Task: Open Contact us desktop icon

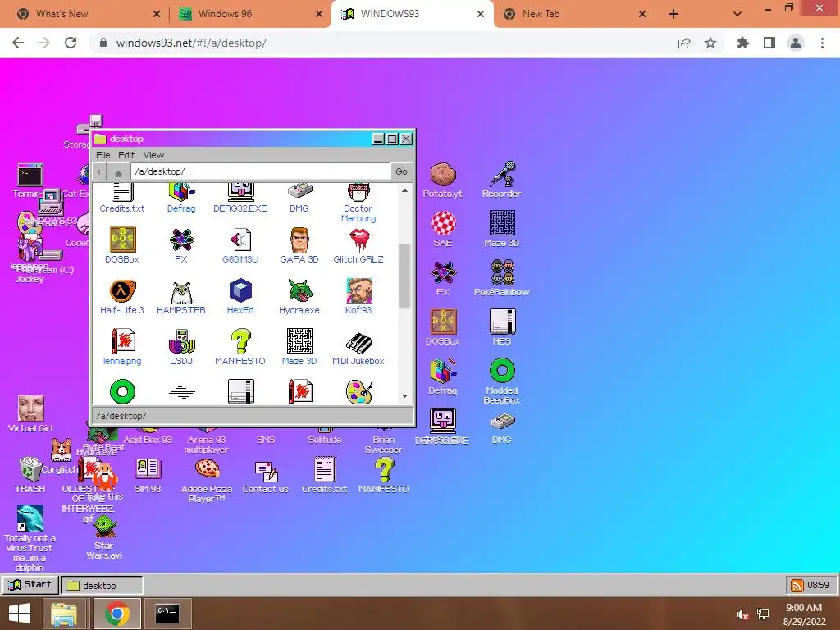Action: coord(266,477)
